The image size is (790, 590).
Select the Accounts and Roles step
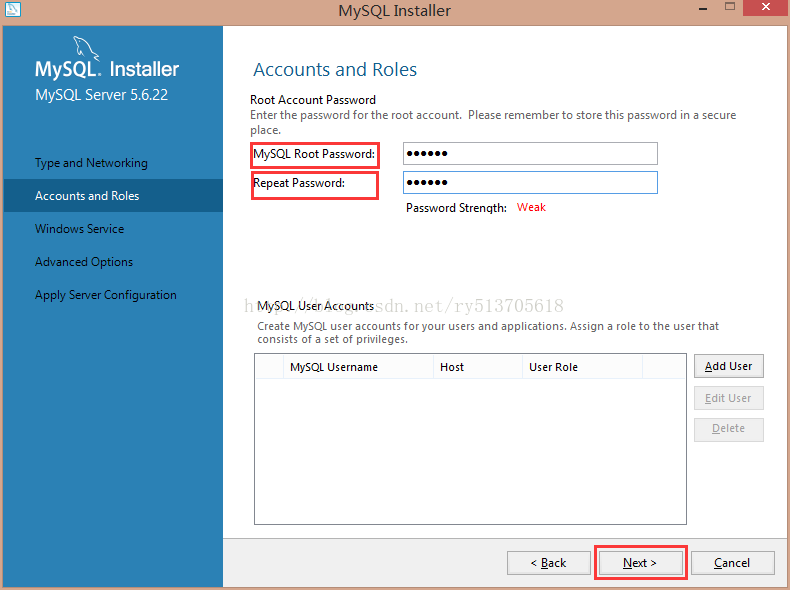point(87,196)
